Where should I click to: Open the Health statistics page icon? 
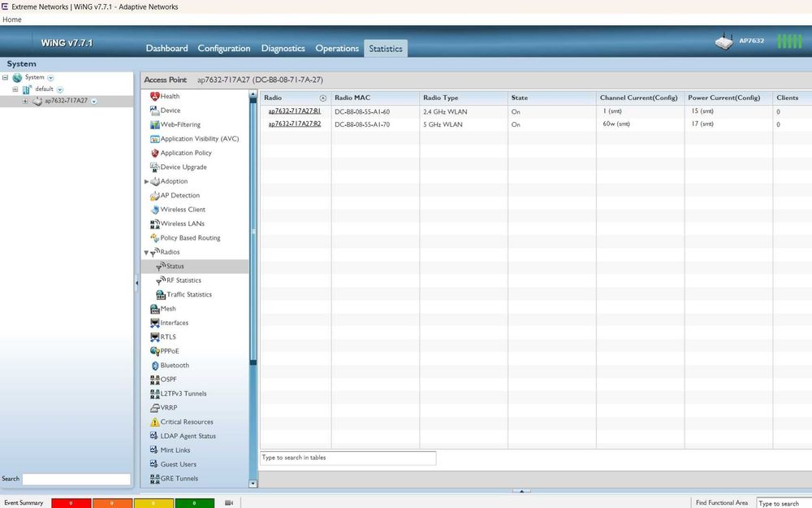tap(155, 97)
